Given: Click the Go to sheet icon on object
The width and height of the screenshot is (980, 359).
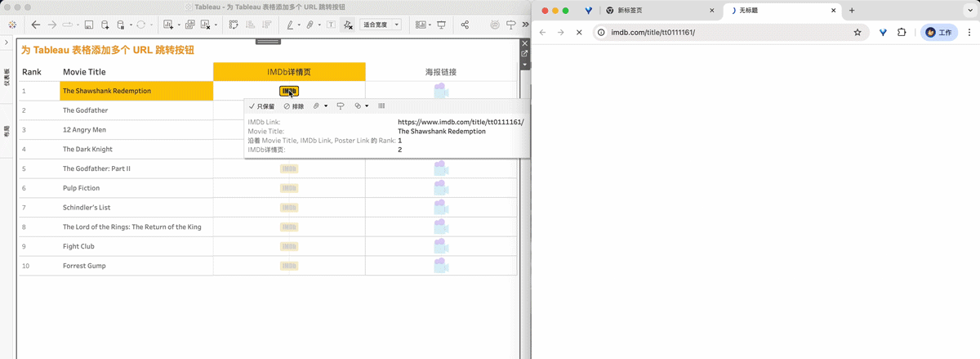Looking at the screenshot, I should [525, 54].
